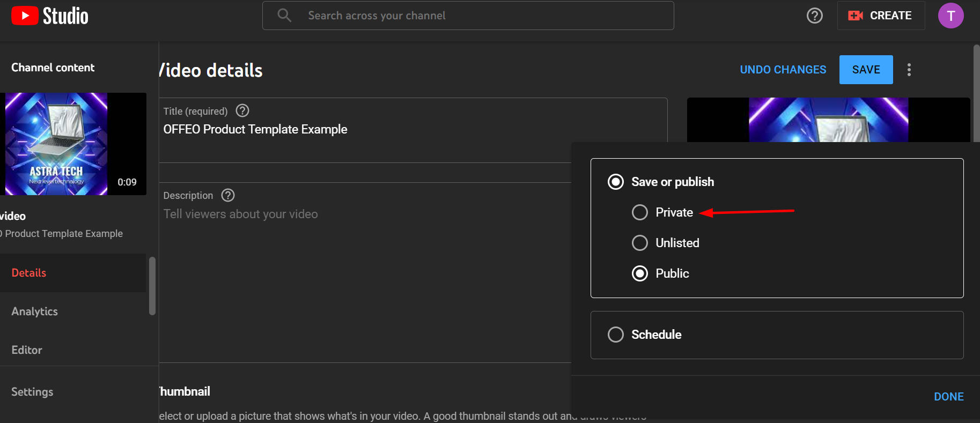This screenshot has height=423, width=980.
Task: Open the Editor sidebar tab
Action: point(27,350)
